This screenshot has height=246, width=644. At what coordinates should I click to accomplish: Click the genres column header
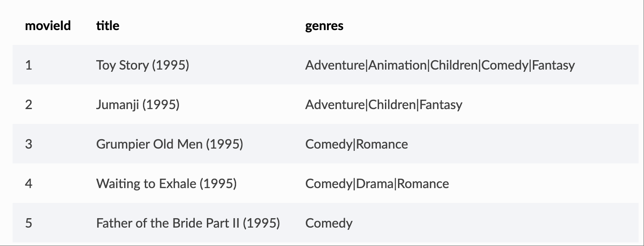tap(324, 26)
